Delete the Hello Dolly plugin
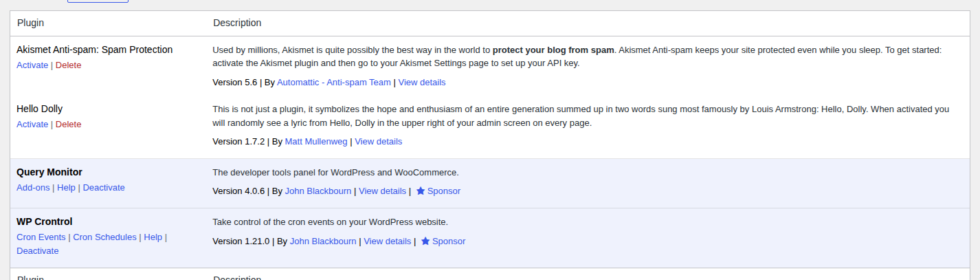This screenshot has width=980, height=280. coord(68,125)
